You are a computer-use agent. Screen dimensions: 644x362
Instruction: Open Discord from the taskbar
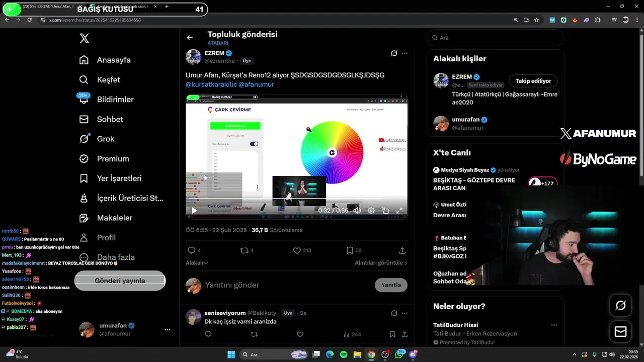[413, 354]
